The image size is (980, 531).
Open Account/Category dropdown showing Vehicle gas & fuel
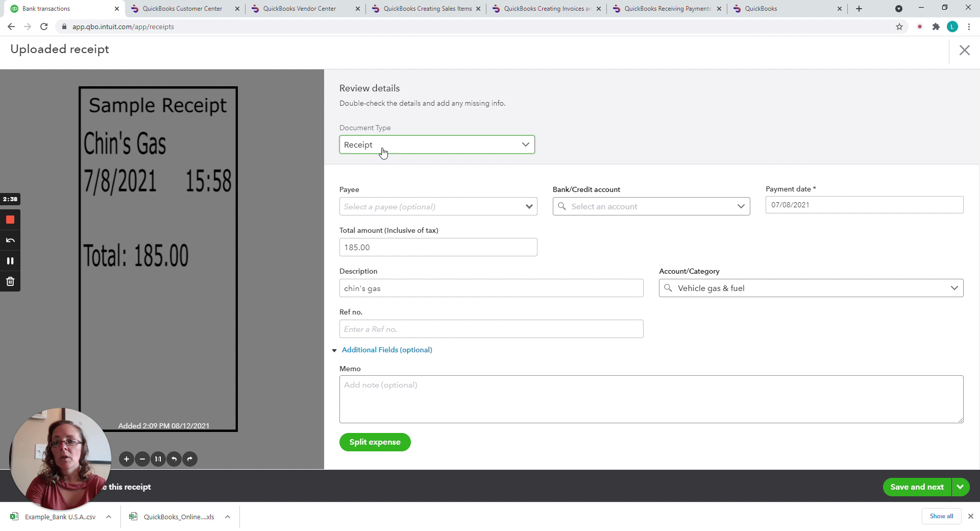(x=811, y=288)
